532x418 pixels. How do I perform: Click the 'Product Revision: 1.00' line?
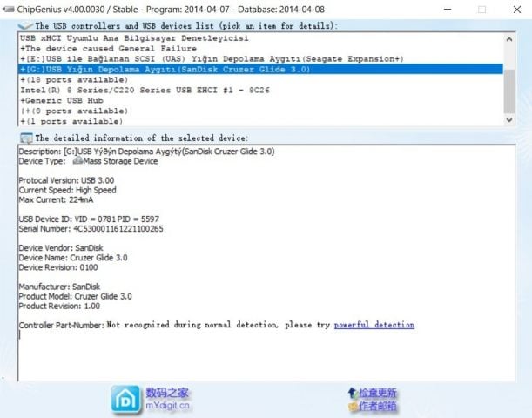click(59, 306)
